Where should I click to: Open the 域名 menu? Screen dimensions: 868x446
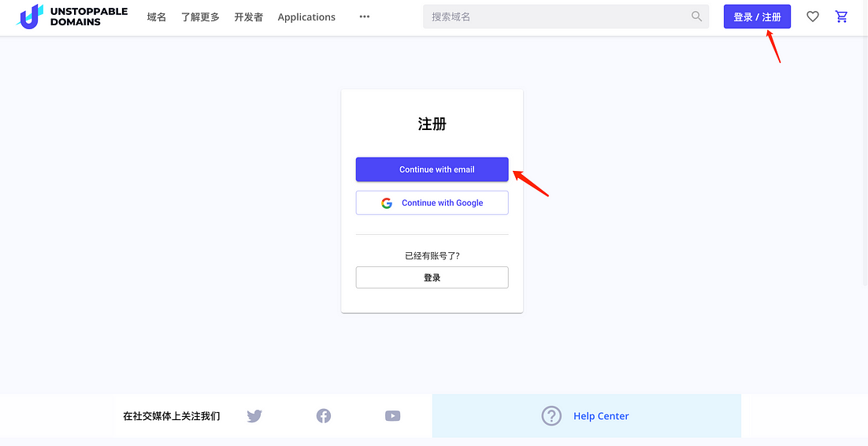(157, 17)
